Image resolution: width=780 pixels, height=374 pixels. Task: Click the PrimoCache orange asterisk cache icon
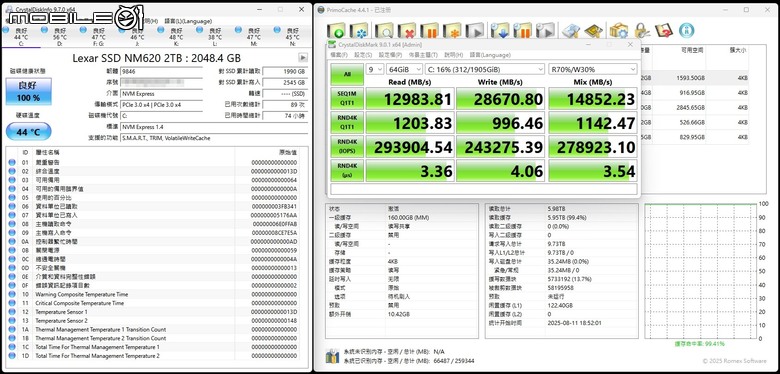pos(452,31)
